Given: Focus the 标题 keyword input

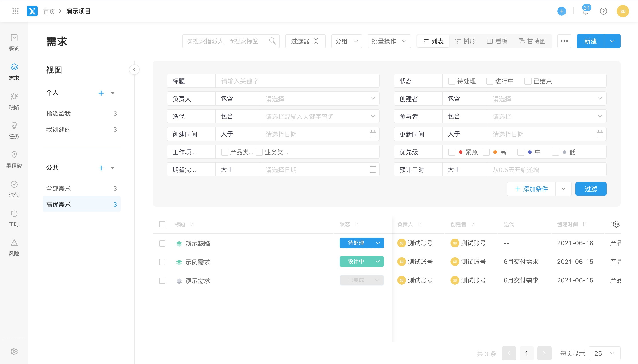Looking at the screenshot, I should tap(297, 81).
